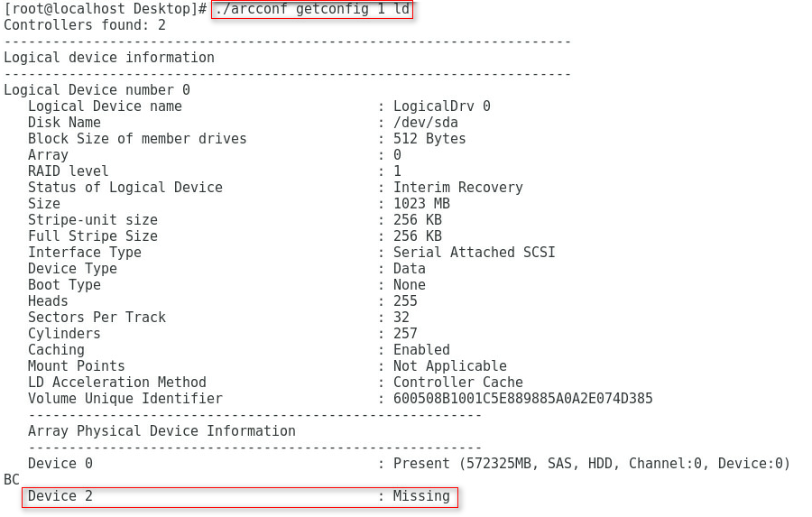The height and width of the screenshot is (517, 812).
Task: Click the Controllers found: 2 line
Action: click(85, 25)
